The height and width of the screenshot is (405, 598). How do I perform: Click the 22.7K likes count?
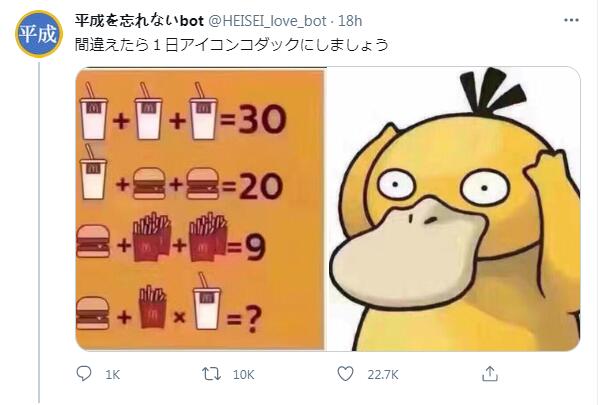point(383,374)
